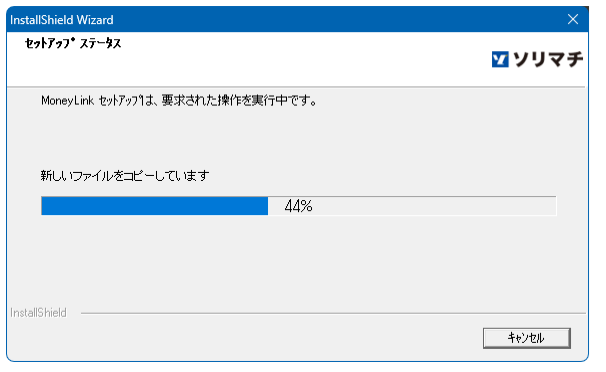Click the MoneyLink セットアップ status message
The height and width of the screenshot is (372, 606).
point(179,100)
